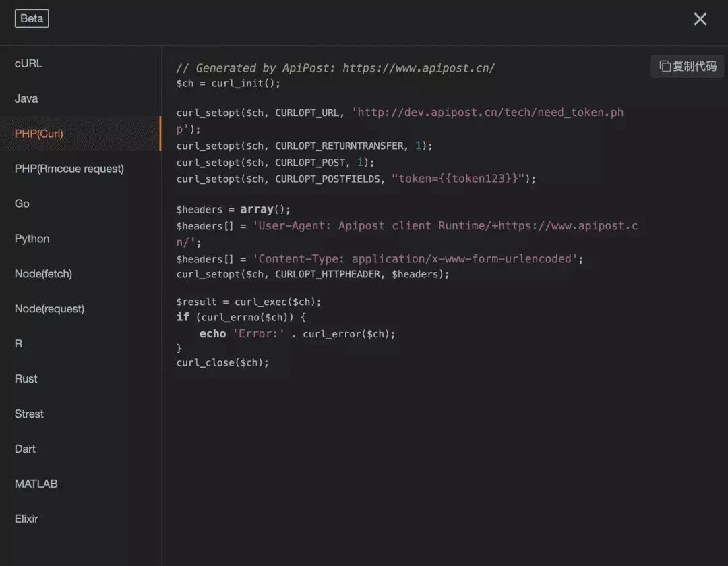Click the CURLOPT_RETURNTRANSFER line
728x566 pixels.
coord(304,146)
